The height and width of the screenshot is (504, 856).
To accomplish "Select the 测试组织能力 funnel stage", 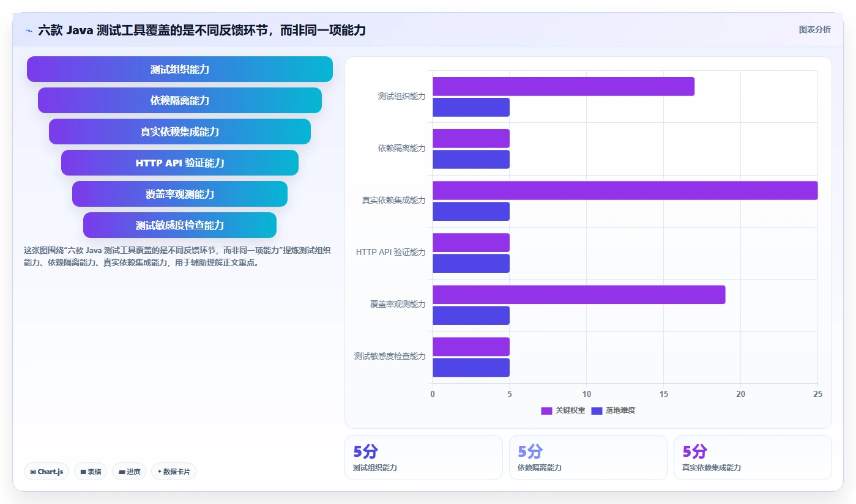I will pyautogui.click(x=180, y=69).
